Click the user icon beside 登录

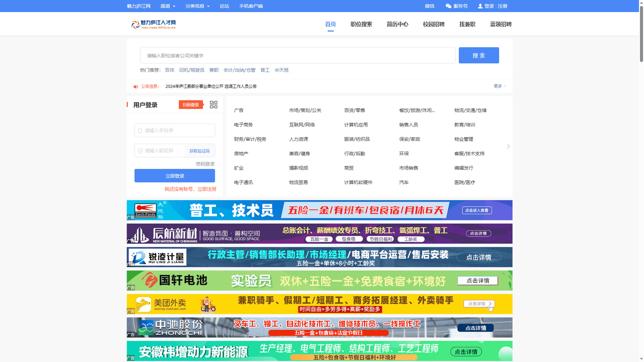[x=480, y=6]
